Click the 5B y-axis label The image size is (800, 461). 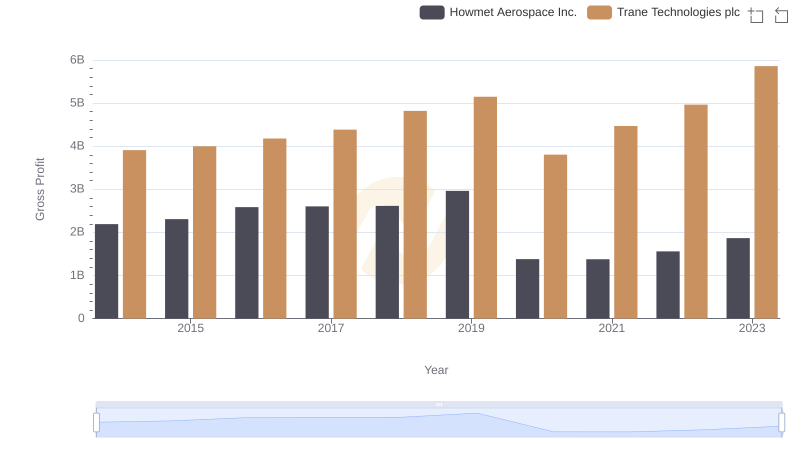pyautogui.click(x=77, y=103)
